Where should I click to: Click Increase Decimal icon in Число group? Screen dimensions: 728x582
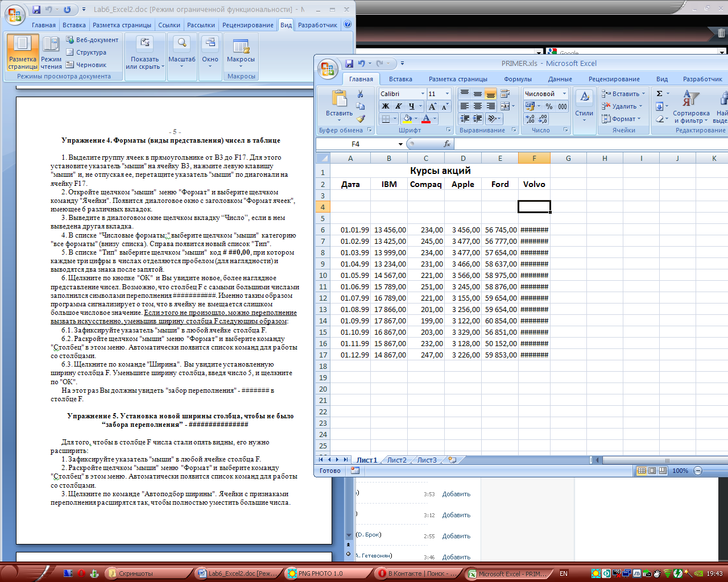coord(530,119)
